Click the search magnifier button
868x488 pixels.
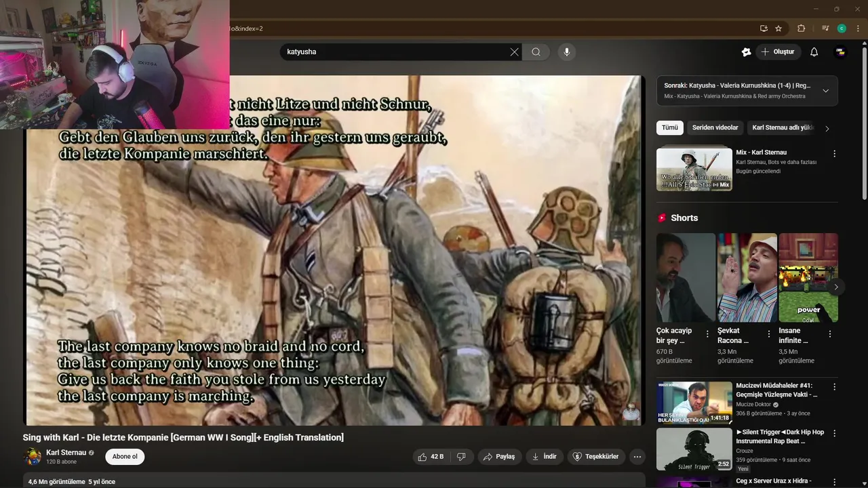[536, 52]
